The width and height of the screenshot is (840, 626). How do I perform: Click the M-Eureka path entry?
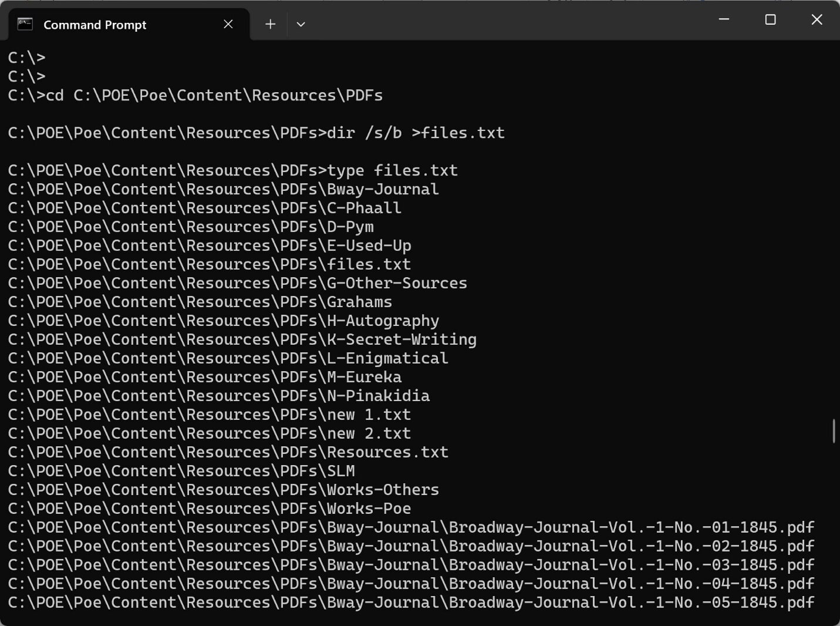204,376
